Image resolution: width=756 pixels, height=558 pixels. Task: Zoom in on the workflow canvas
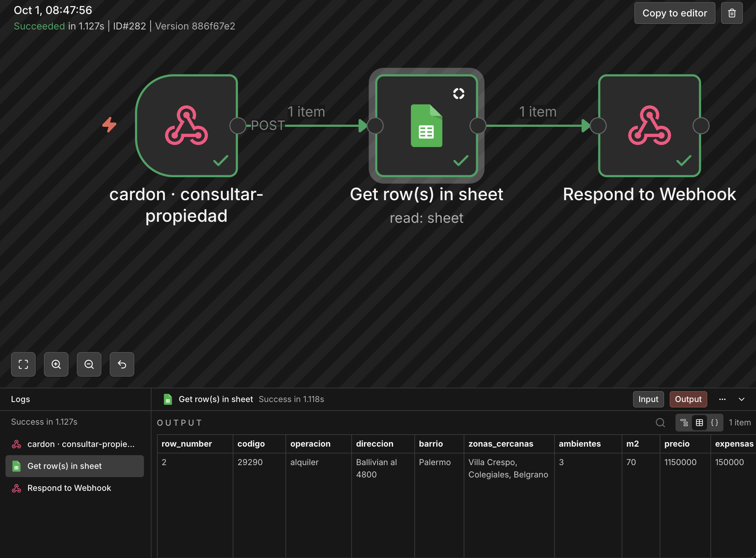click(56, 364)
